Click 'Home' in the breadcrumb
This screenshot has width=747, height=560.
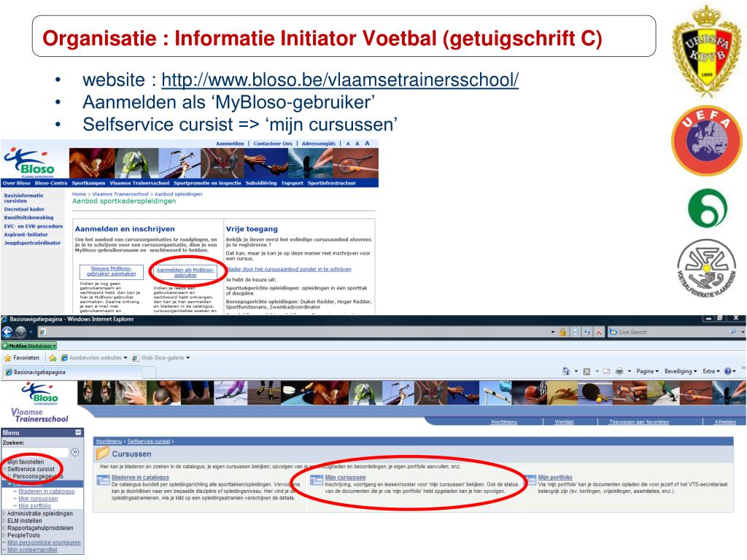click(x=79, y=194)
